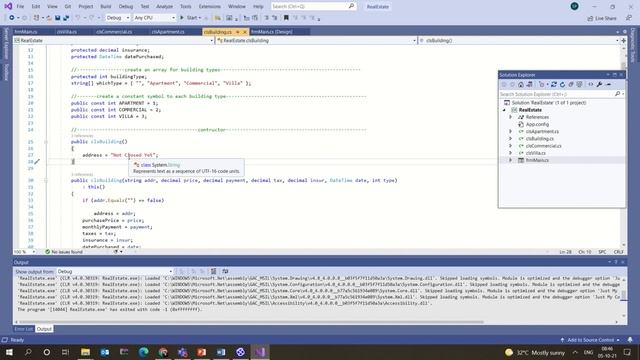
Task: Click Sync with Active Document icon in Solution Explorer
Action: pos(553,84)
